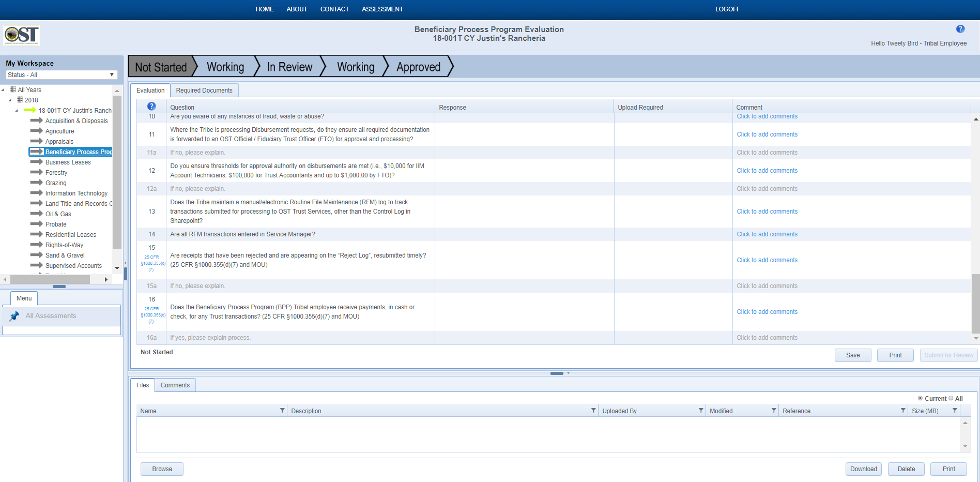Click the arrow icon beside Agriculture
The image size is (980, 482).
(x=37, y=131)
